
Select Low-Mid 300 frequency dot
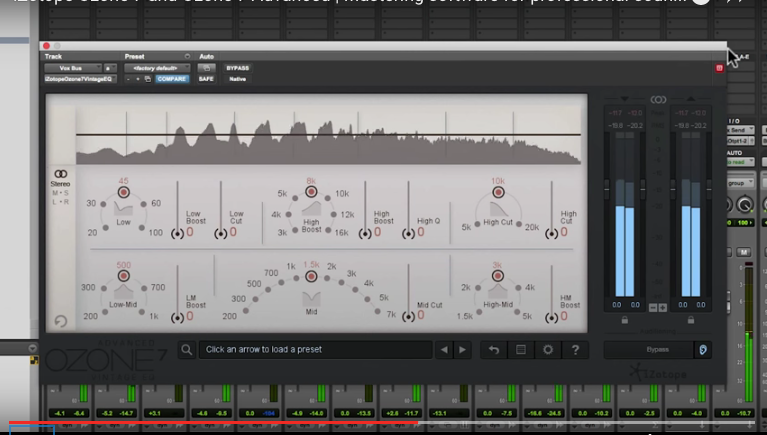coord(104,288)
